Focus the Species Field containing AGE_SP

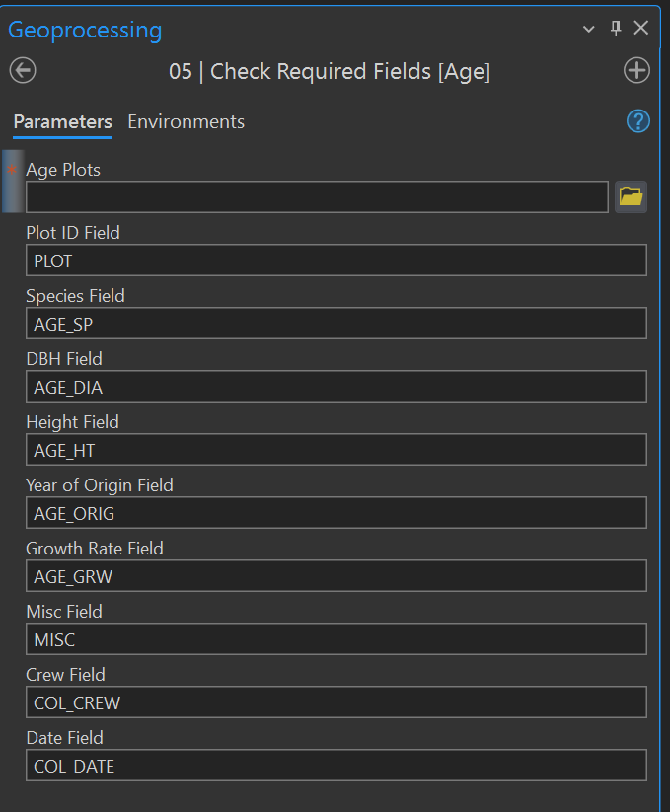(335, 324)
